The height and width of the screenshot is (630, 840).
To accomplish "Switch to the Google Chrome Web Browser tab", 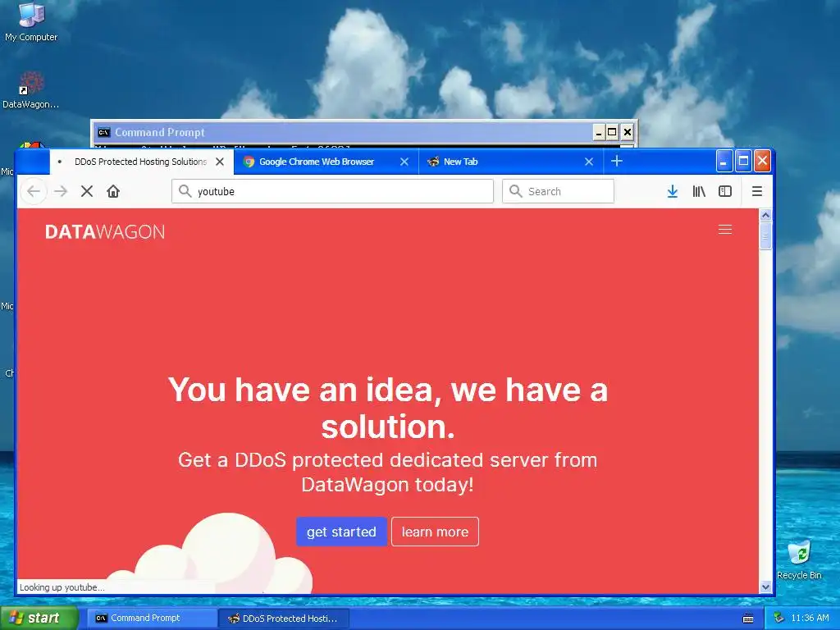I will [326, 162].
